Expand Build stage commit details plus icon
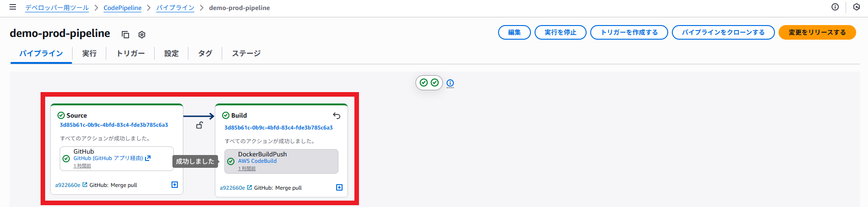 (339, 187)
